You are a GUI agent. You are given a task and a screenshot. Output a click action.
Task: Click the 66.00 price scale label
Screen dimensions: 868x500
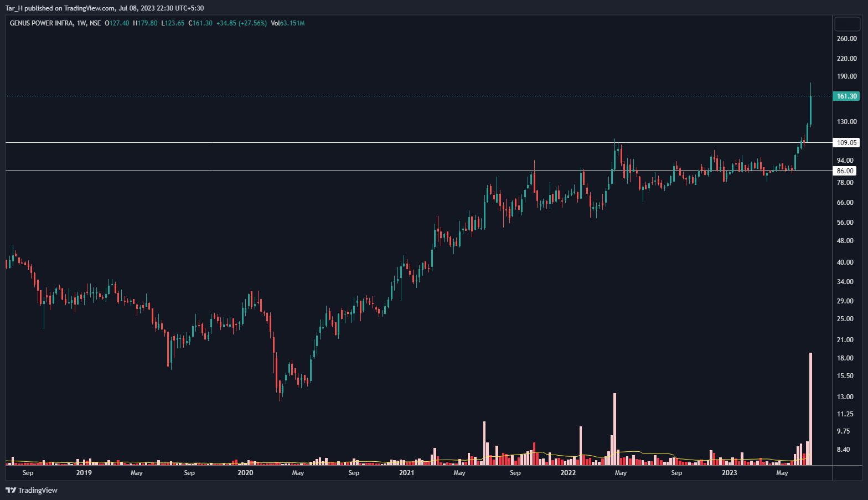845,203
